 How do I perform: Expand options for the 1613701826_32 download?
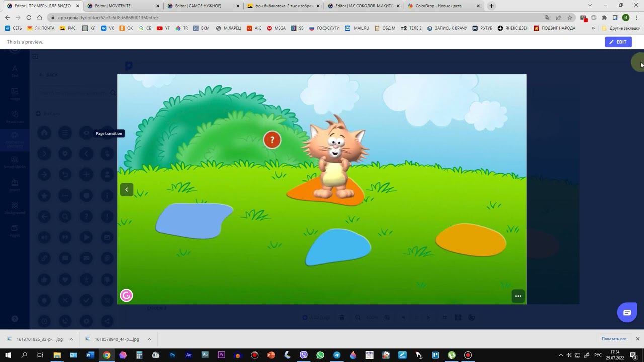[71, 339]
